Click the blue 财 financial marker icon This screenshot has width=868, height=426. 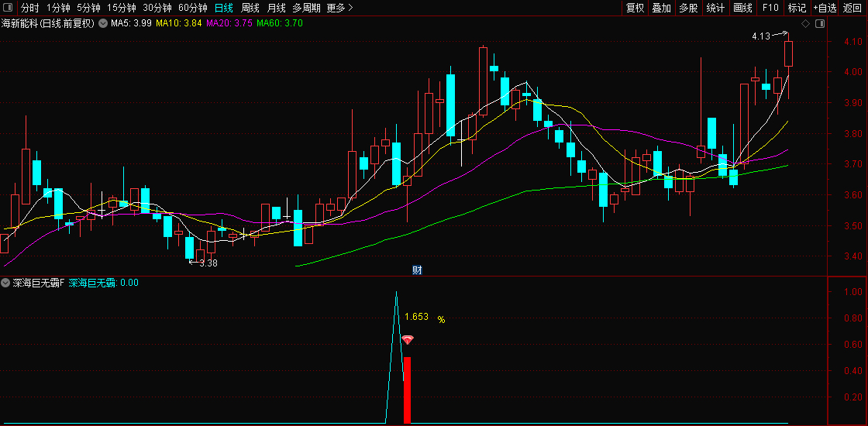coord(418,270)
